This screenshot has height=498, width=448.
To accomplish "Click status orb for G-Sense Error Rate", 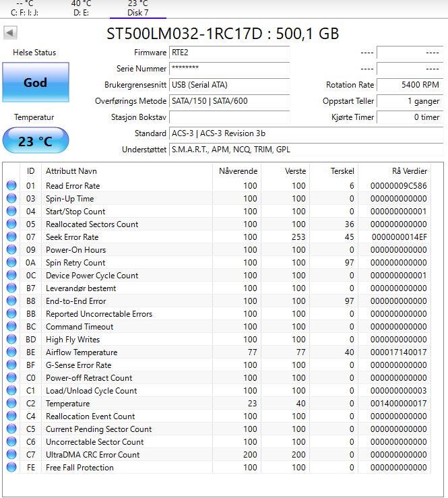I will point(11,365).
